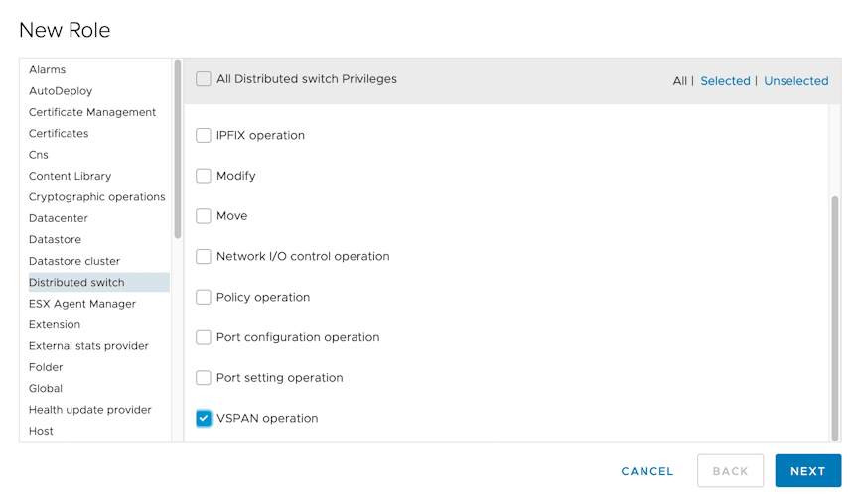This screenshot has height=504, width=858.
Task: Tick the Modify privilege checkbox
Action: tap(203, 176)
